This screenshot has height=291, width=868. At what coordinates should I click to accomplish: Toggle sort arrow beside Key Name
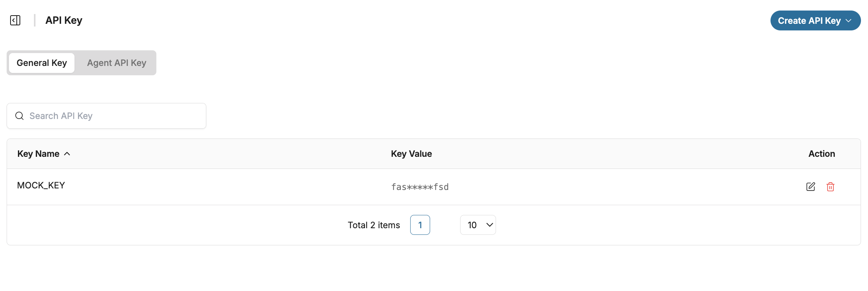pos(67,154)
